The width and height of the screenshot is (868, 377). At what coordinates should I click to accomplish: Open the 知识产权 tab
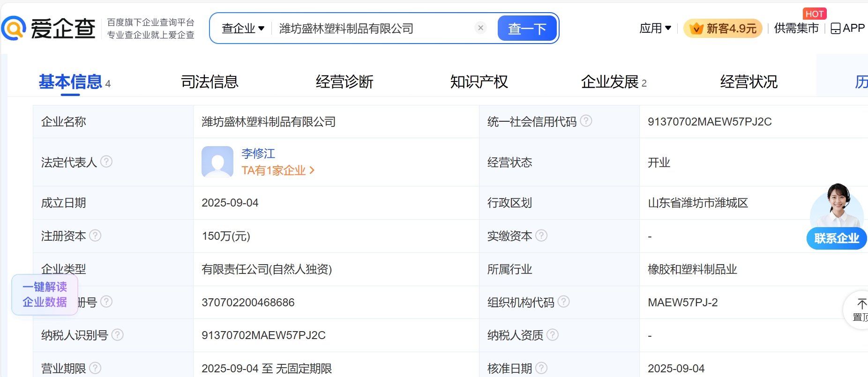coord(479,82)
